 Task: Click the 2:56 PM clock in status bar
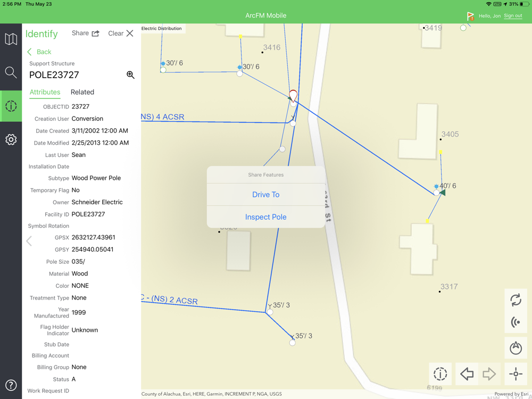click(12, 4)
